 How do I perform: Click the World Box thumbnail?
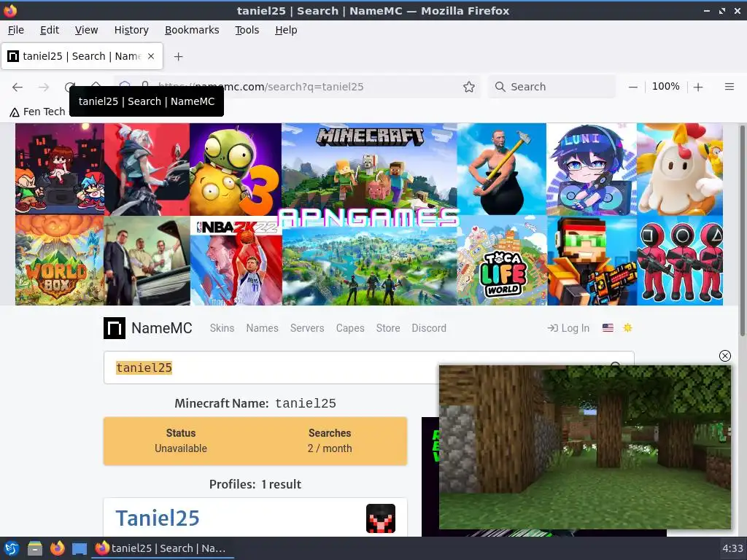(60, 260)
